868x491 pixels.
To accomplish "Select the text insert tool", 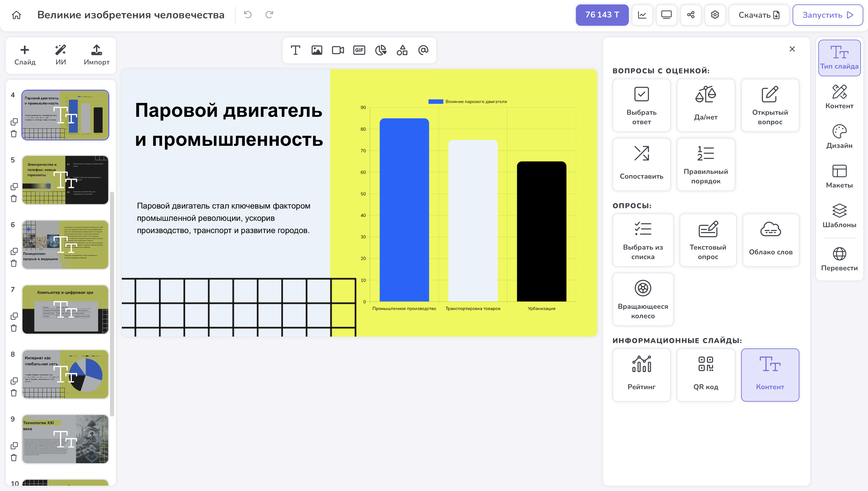I will [x=295, y=50].
